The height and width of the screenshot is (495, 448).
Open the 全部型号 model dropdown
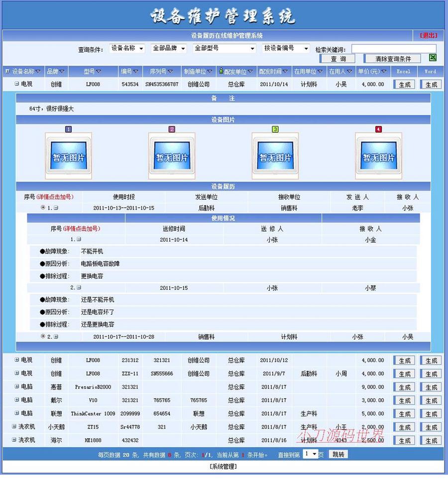pos(224,48)
